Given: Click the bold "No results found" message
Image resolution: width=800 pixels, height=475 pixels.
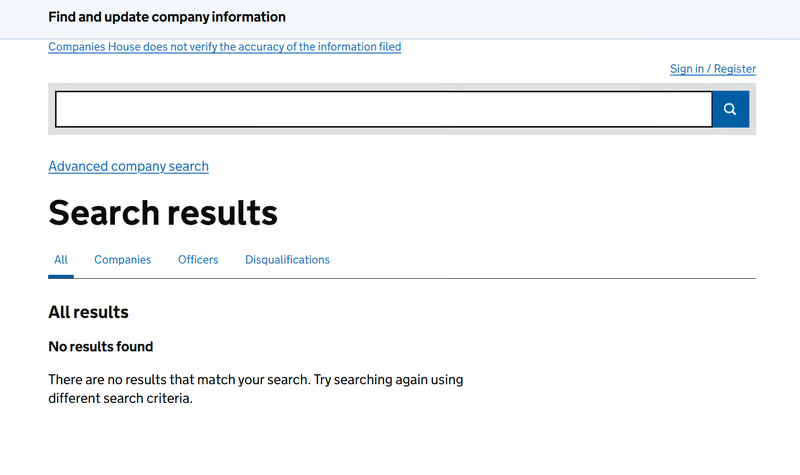Looking at the screenshot, I should click(x=101, y=347).
